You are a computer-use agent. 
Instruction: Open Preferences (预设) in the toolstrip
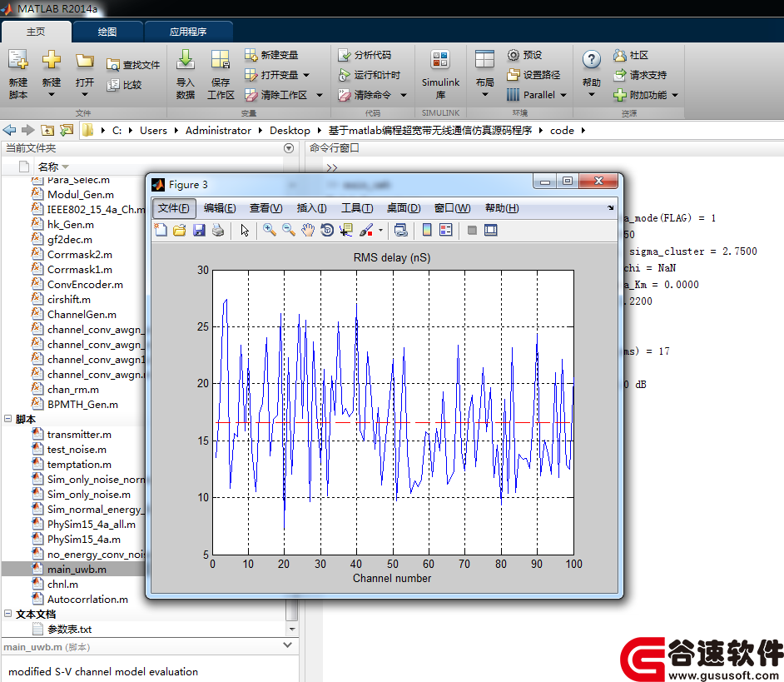point(524,55)
